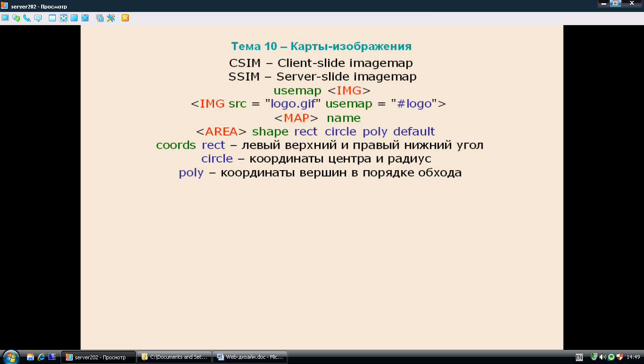Click the green word name after MAP
The height and width of the screenshot is (364, 644).
(x=344, y=118)
